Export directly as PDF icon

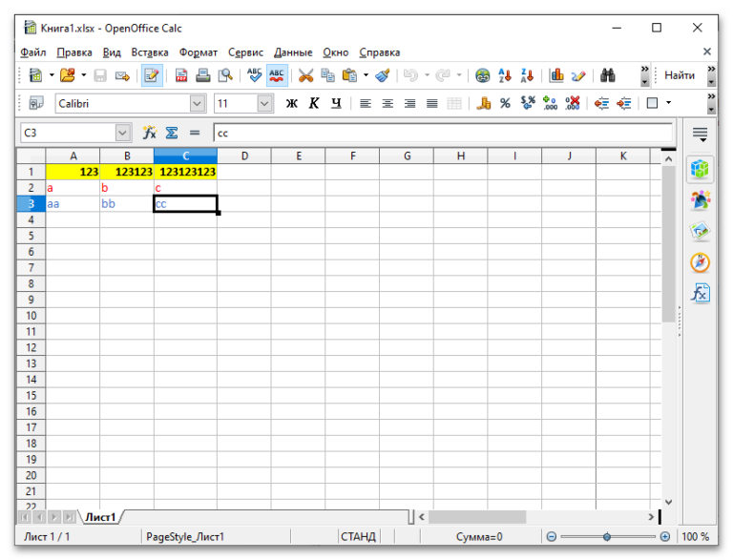[x=181, y=75]
